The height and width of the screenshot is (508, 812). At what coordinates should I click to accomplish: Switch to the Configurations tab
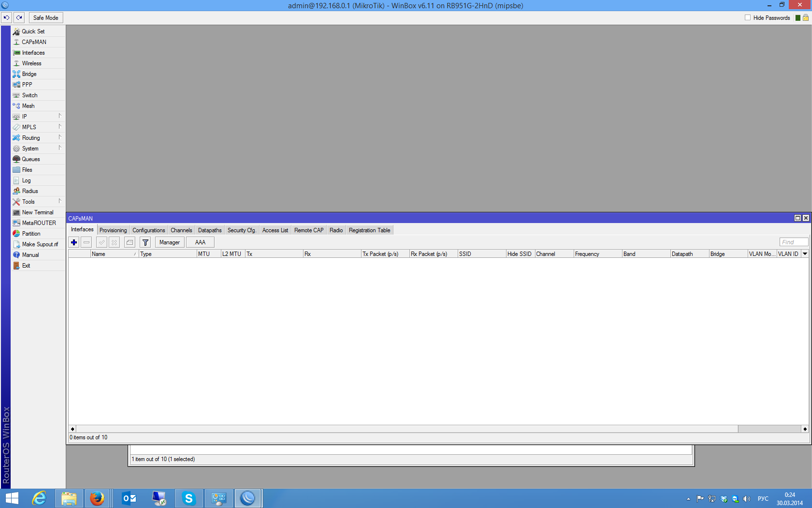point(149,230)
